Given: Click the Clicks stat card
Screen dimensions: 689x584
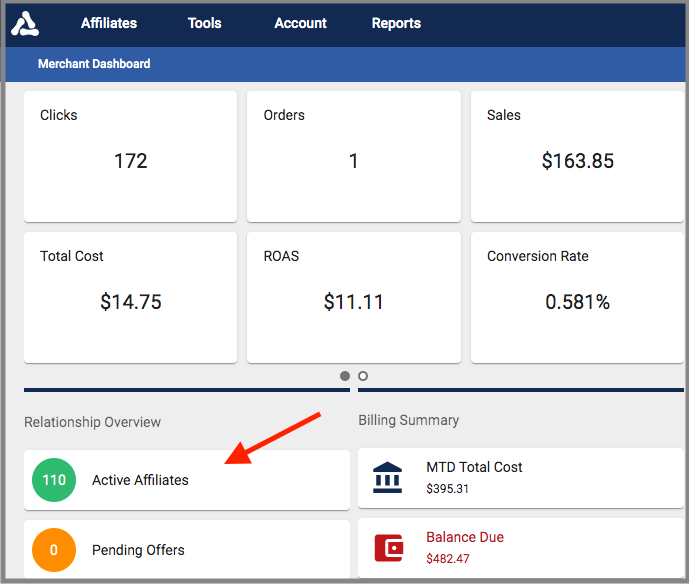Looking at the screenshot, I should (x=130, y=157).
